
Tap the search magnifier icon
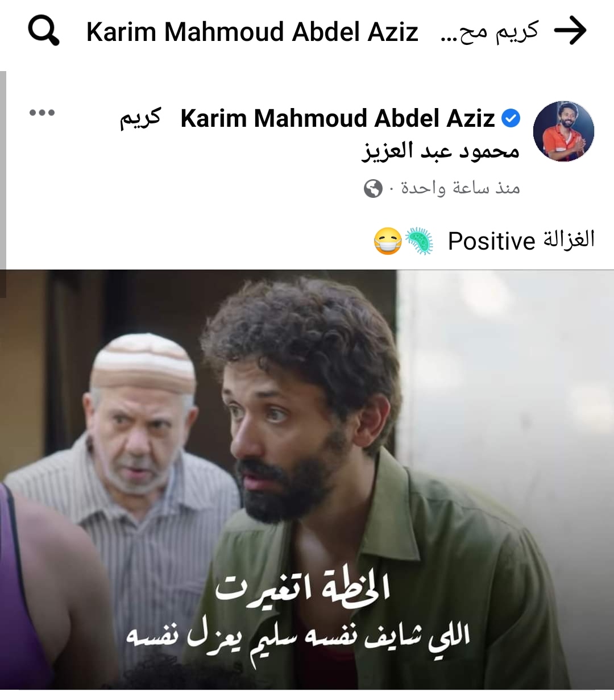[x=44, y=31]
